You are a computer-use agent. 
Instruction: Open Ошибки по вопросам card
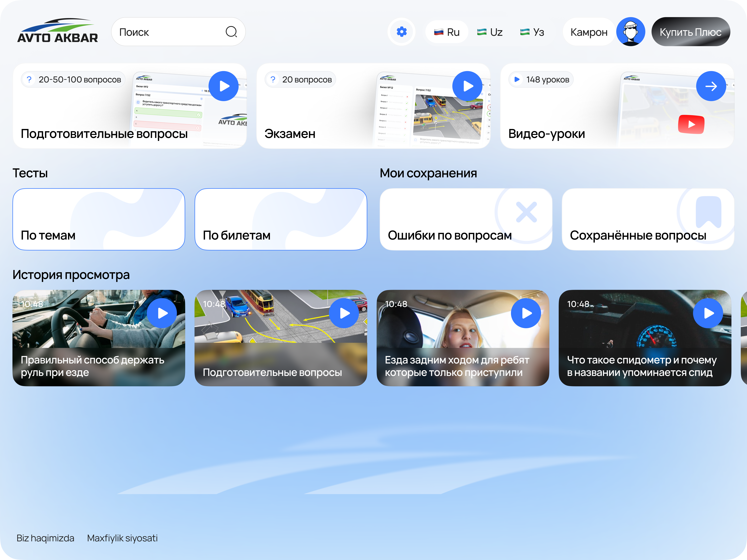[466, 219]
